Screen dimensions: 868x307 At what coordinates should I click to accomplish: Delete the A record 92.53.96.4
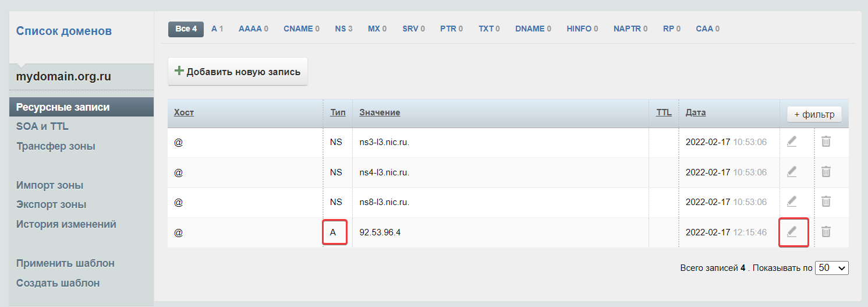pyautogui.click(x=826, y=232)
